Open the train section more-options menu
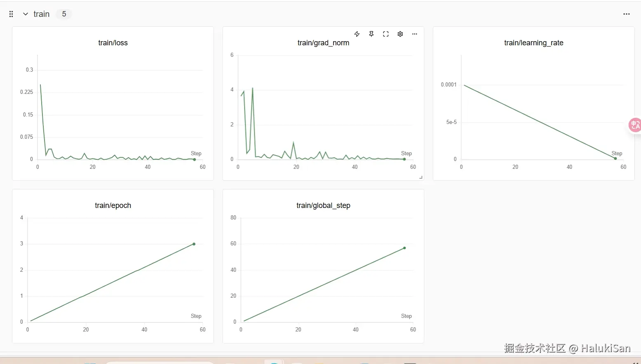Image resolution: width=641 pixels, height=364 pixels. click(x=626, y=14)
